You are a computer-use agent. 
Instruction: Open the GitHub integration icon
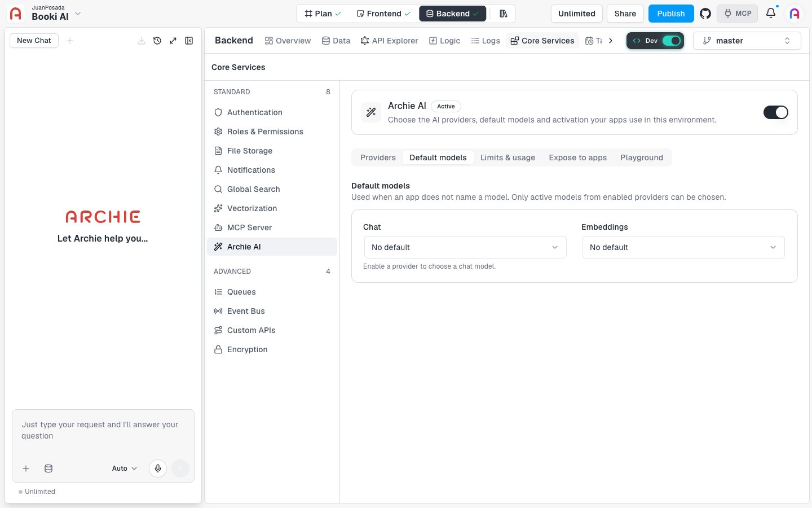[x=705, y=14]
